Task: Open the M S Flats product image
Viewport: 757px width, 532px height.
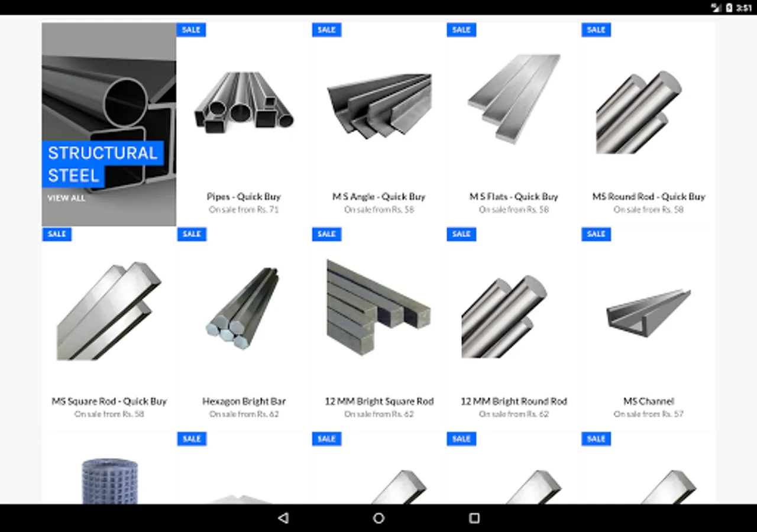Action: [x=514, y=99]
